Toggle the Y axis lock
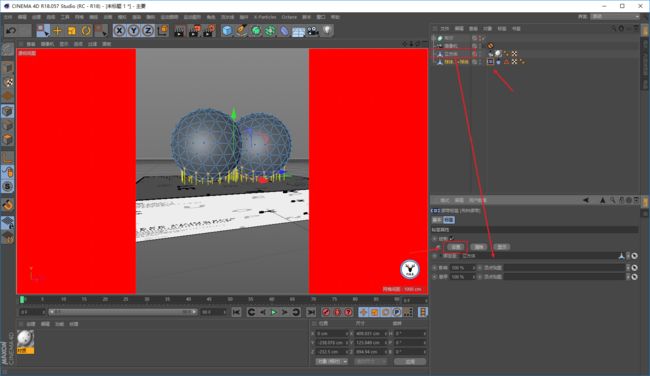 coord(133,31)
